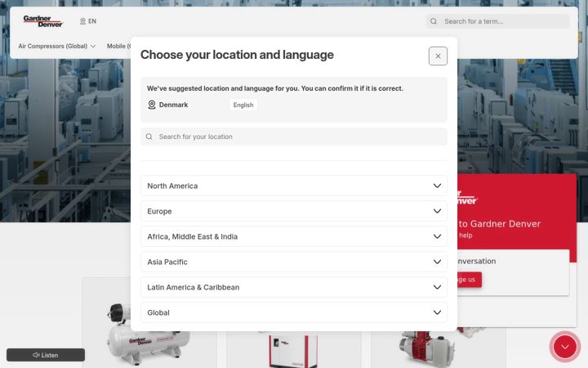Close the location and language dialog
The image size is (588, 368).
pos(438,56)
